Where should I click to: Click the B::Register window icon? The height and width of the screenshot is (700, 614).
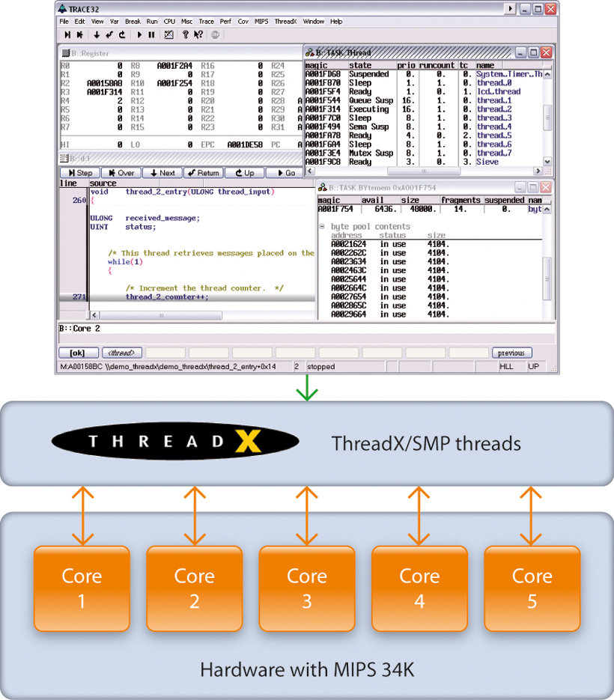[x=66, y=53]
